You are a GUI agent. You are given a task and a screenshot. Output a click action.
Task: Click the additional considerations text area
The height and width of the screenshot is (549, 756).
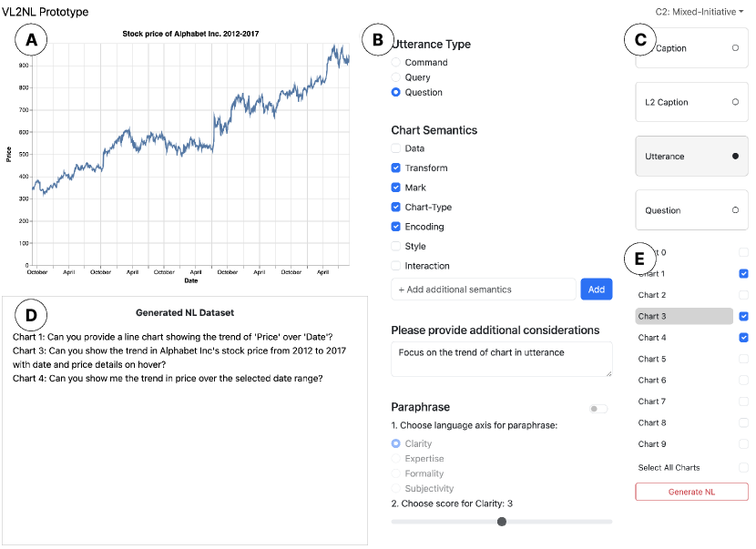[501, 359]
